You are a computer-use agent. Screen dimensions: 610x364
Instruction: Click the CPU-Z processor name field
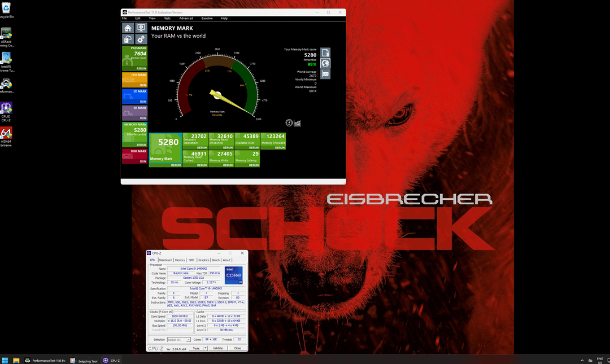point(194,269)
